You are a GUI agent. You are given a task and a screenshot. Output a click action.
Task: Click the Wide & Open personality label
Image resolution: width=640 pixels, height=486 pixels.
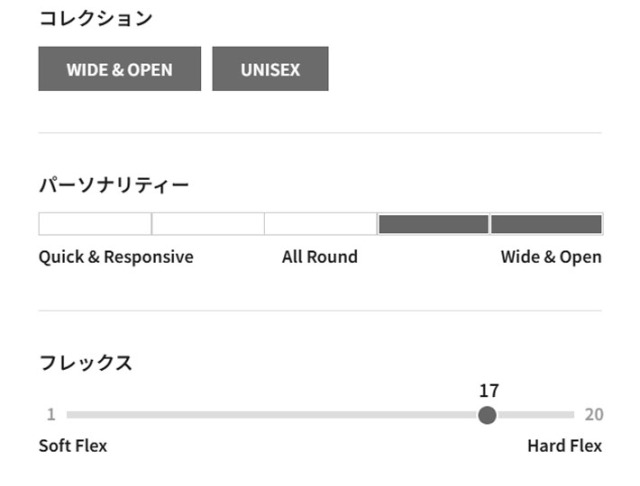point(551,257)
